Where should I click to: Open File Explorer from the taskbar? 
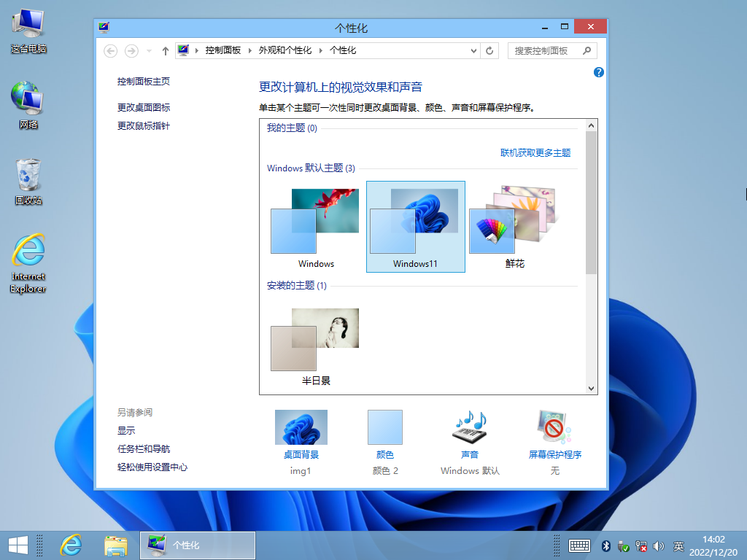click(116, 545)
